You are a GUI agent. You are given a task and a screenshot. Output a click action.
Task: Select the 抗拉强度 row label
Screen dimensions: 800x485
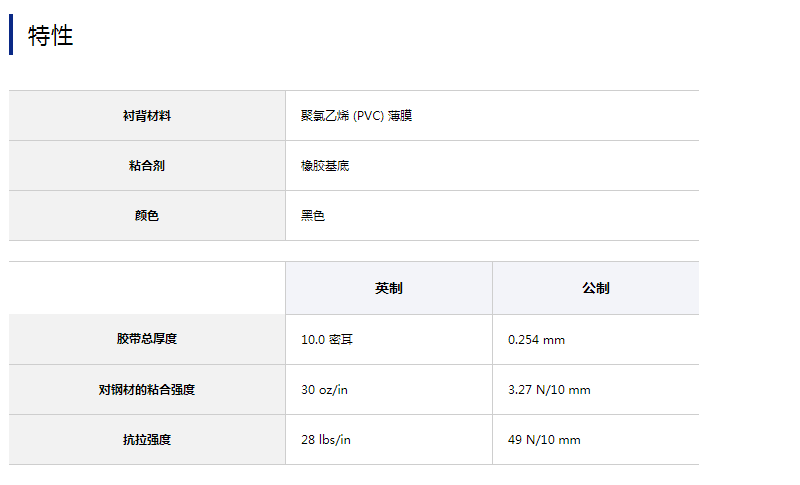click(146, 440)
